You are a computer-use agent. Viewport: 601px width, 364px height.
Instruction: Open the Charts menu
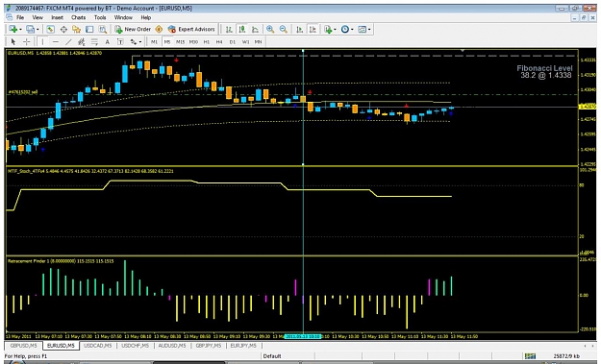[x=78, y=17]
